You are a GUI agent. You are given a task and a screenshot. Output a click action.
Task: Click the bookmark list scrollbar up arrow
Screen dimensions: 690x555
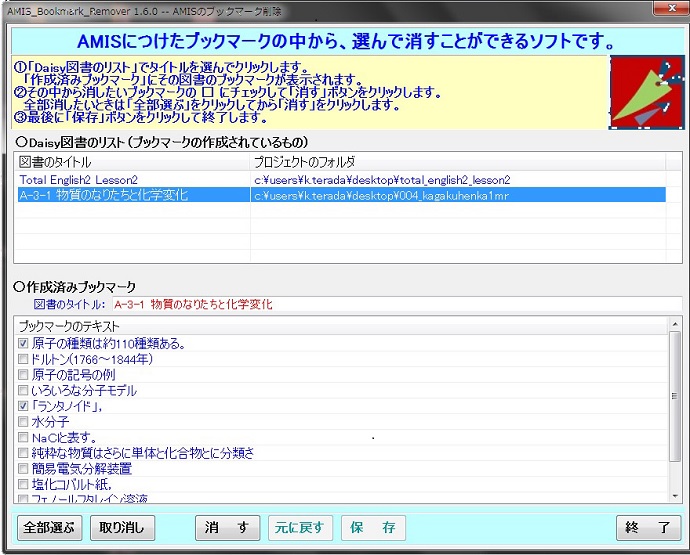(675, 324)
